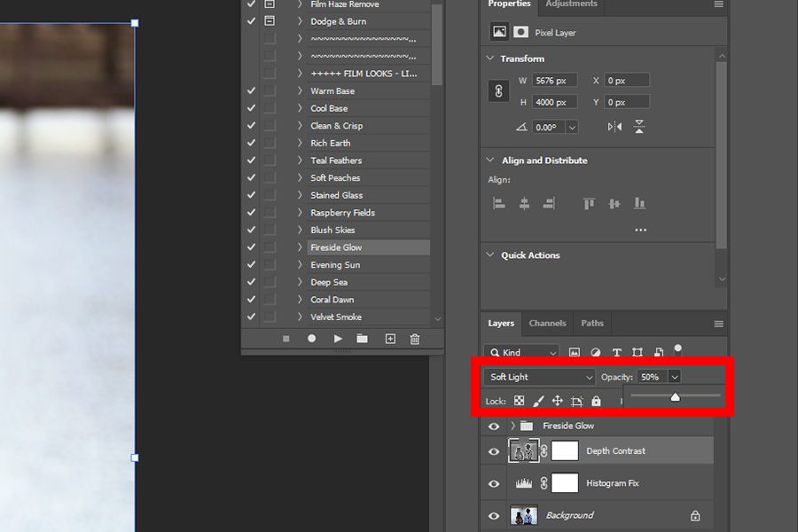Screen dimensions: 798x532
Task: Flip vertically in Transform section
Action: 639,127
